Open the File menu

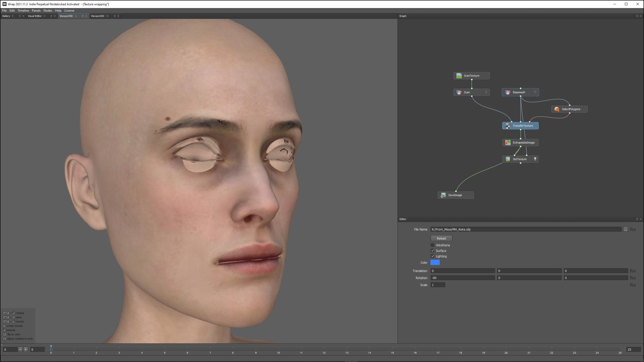(x=4, y=11)
